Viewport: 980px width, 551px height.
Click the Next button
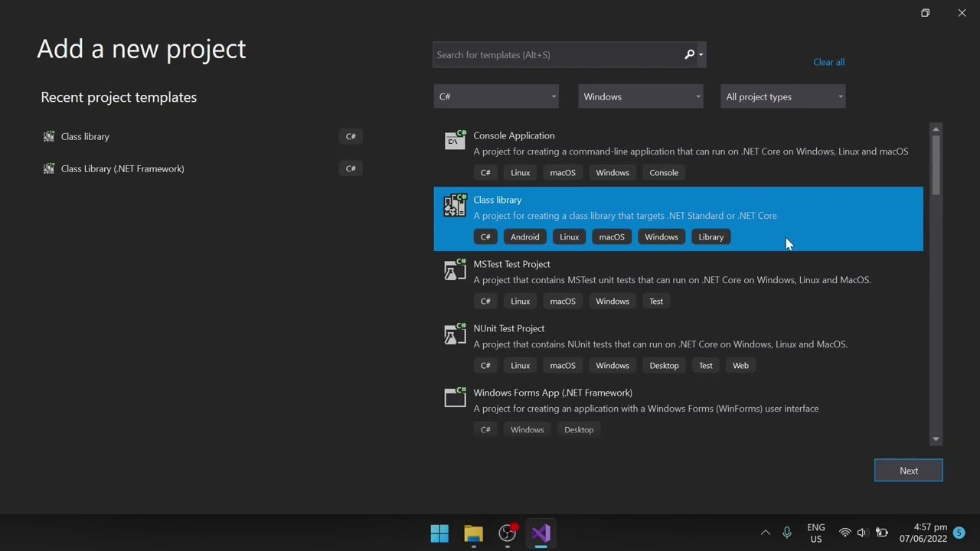tap(909, 471)
